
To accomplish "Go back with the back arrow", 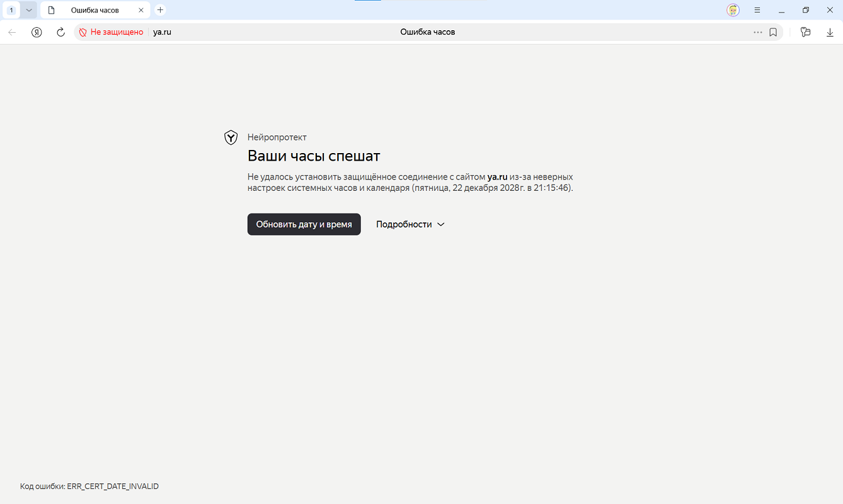I will pos(12,32).
